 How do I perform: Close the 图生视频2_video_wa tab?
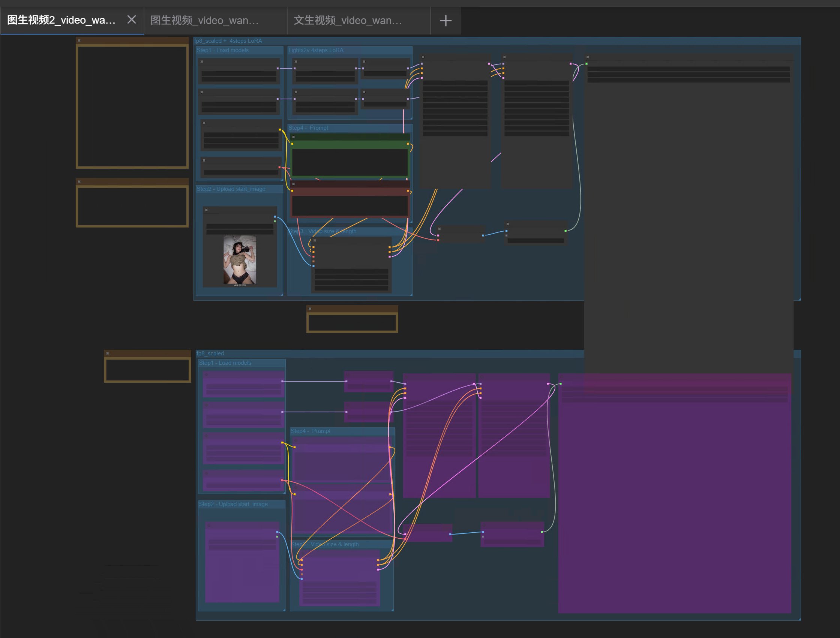click(x=132, y=20)
